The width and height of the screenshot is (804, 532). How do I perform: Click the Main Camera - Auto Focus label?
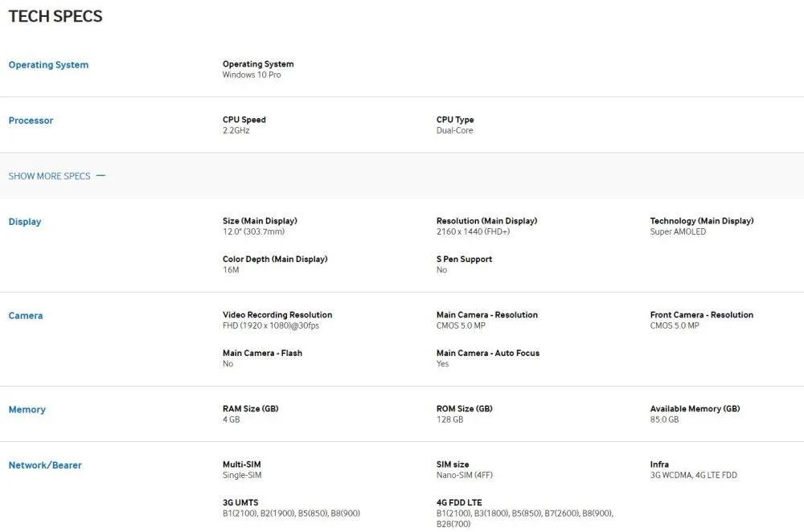[x=488, y=353]
